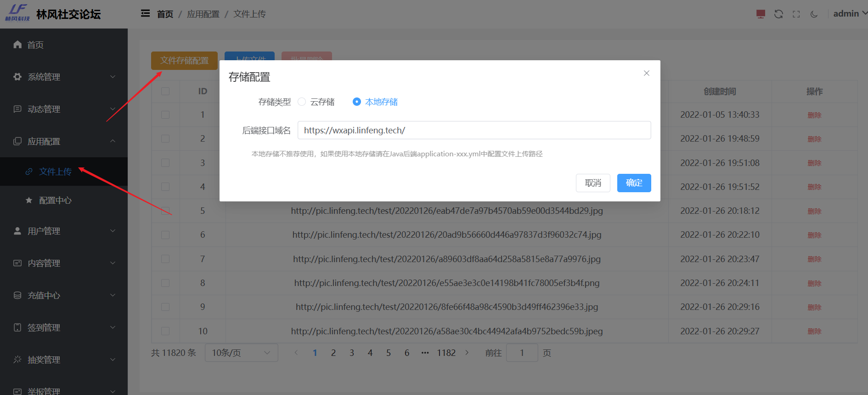Click the clipboard icon for 签到管理
This screenshot has width=868, height=395.
click(17, 327)
